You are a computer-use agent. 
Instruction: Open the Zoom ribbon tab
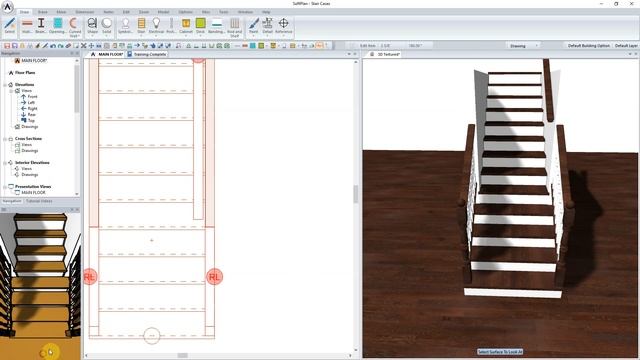click(144, 12)
